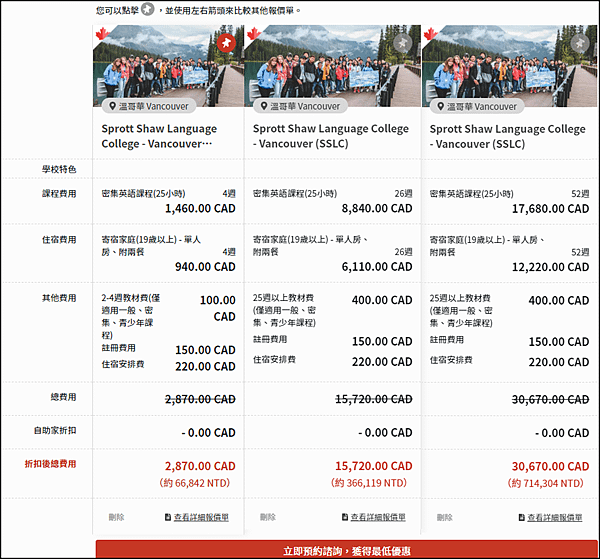
Task: Click the document icon beside the third quote's details link
Action: pos(522,517)
